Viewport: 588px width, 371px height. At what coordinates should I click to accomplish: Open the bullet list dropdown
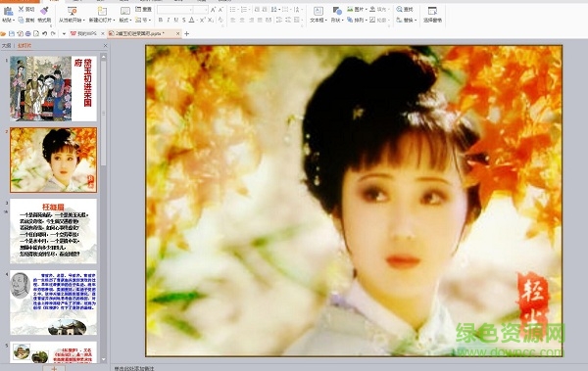click(237, 10)
